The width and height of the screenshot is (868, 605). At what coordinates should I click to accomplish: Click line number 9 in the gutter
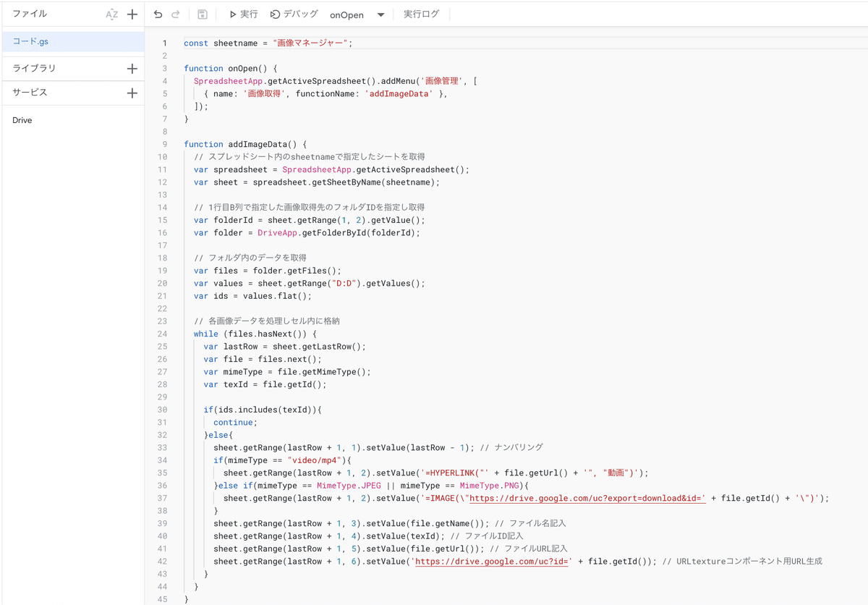point(165,144)
